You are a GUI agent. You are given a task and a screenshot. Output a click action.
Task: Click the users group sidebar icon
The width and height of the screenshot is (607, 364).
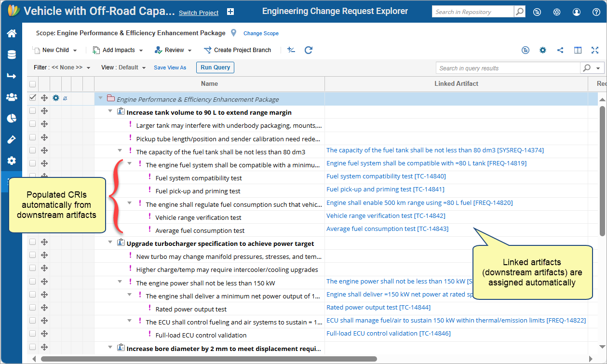click(11, 97)
